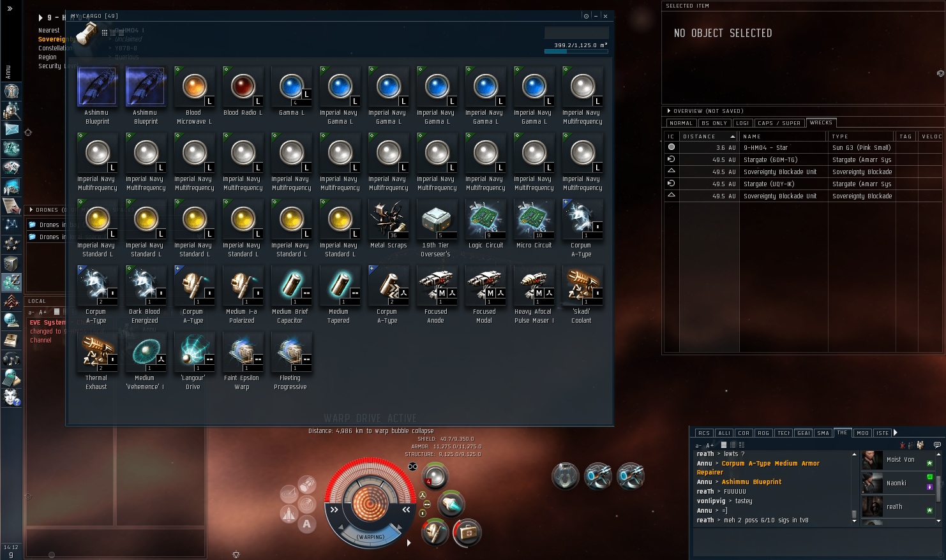
Task: Toggle the rightmost blue-lens turret module
Action: 631,476
